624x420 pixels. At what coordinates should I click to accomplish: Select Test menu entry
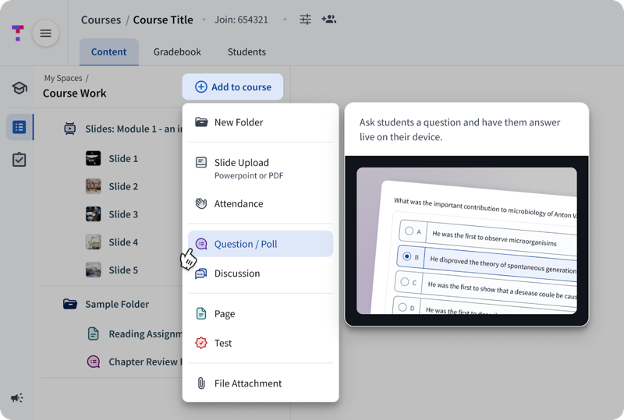[x=260, y=343]
